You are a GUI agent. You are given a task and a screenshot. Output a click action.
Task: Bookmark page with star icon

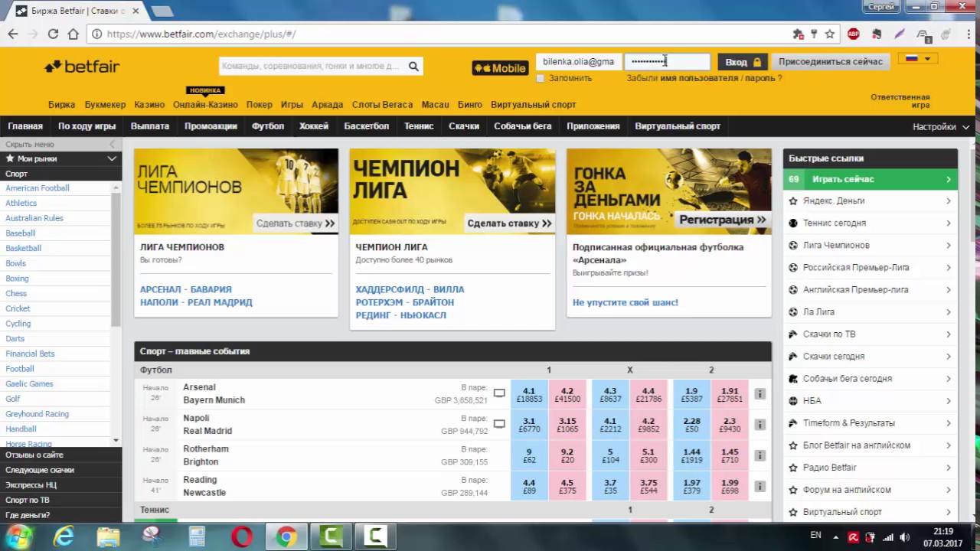point(830,34)
